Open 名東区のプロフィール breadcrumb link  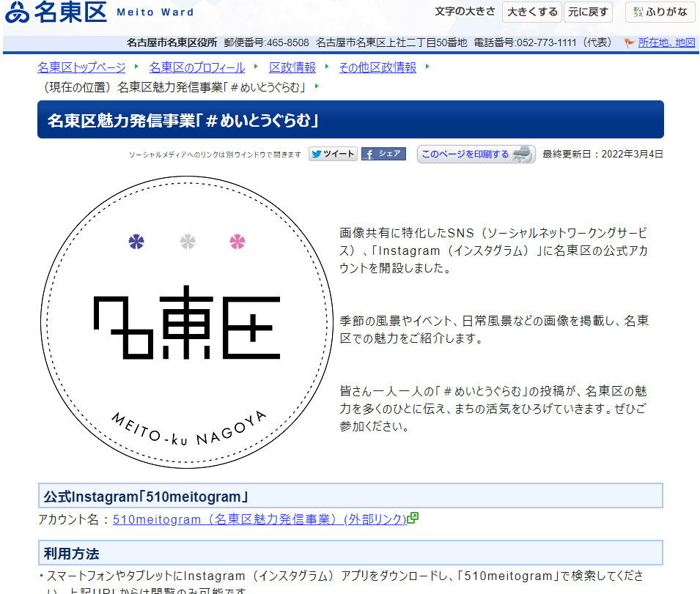[197, 67]
